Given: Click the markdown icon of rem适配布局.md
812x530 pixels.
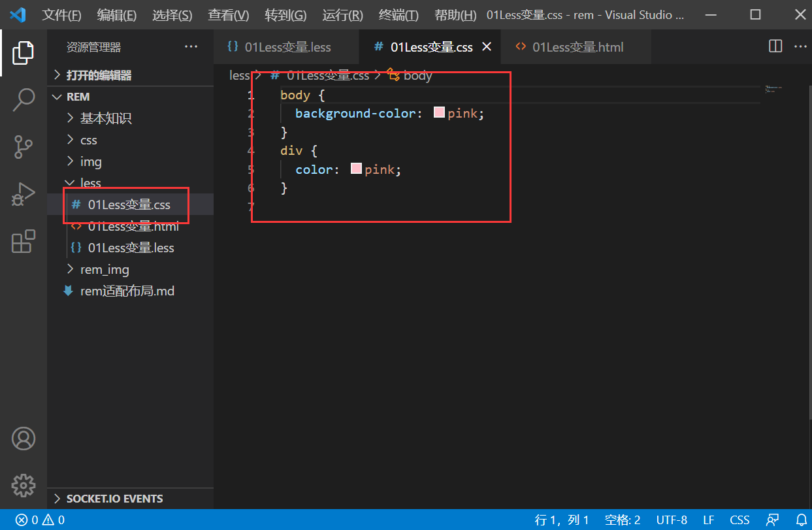Looking at the screenshot, I should coord(68,291).
